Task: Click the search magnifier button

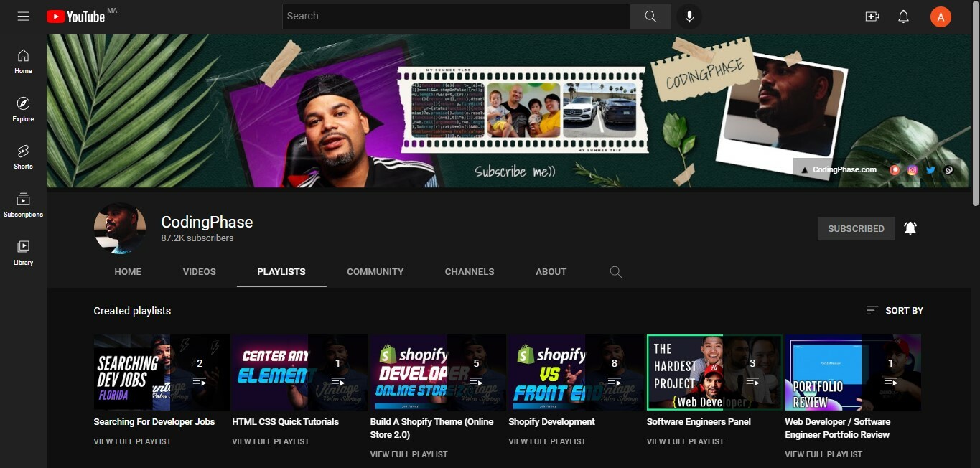Action: [650, 17]
